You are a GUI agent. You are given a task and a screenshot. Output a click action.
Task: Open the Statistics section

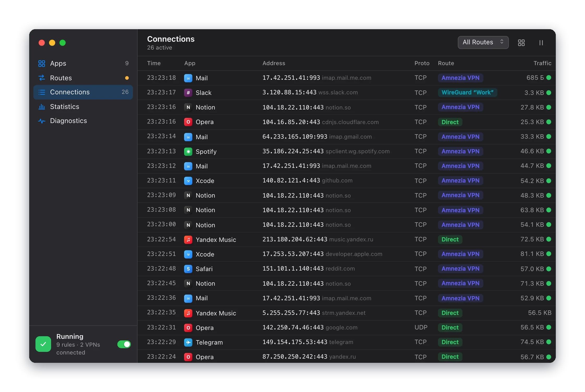tap(83, 107)
